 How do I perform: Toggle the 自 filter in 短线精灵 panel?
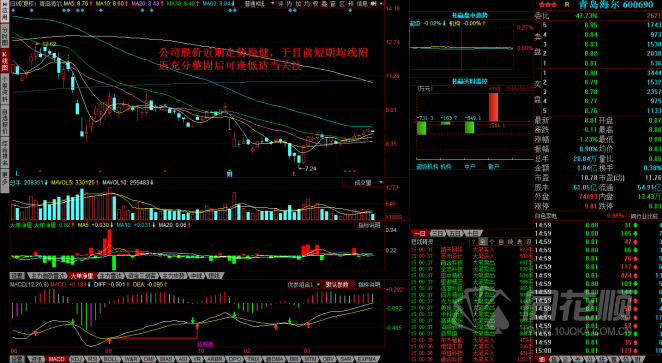[501, 242]
